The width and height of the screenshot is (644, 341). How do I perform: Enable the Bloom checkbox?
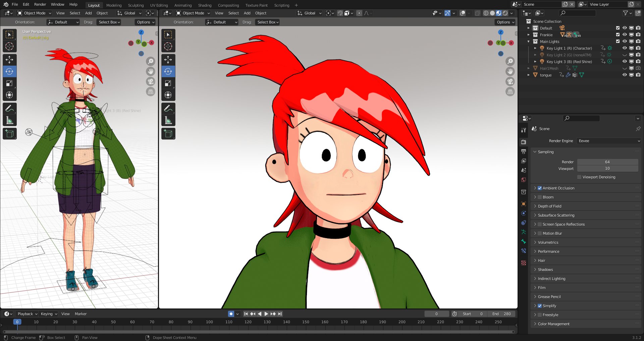[x=540, y=197]
